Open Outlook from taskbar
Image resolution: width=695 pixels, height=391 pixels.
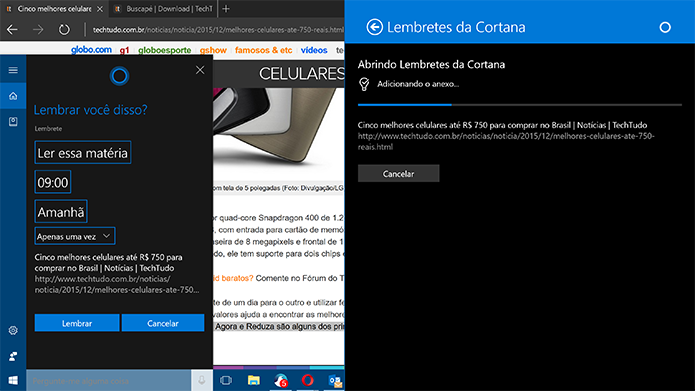pos(335,381)
